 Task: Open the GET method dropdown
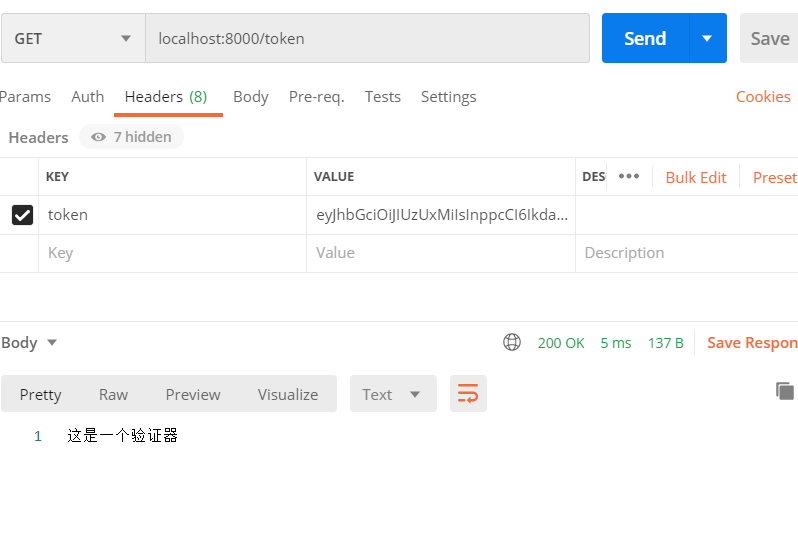pos(73,38)
